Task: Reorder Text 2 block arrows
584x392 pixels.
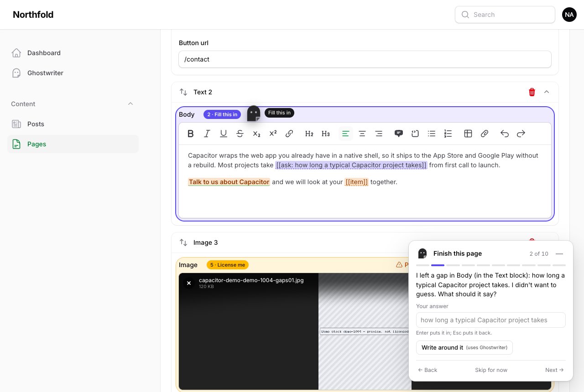Action: pos(183,92)
